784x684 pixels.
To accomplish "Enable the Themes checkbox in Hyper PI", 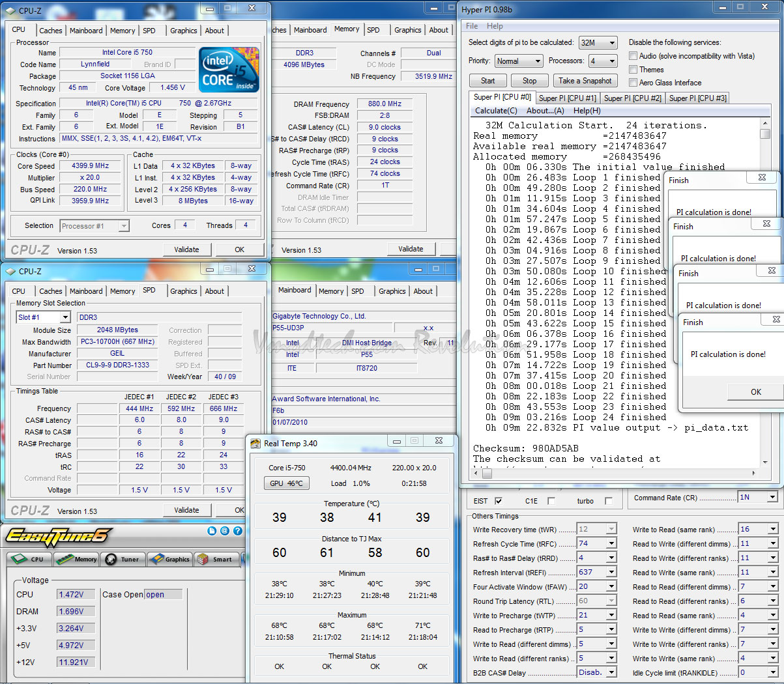I will click(633, 70).
